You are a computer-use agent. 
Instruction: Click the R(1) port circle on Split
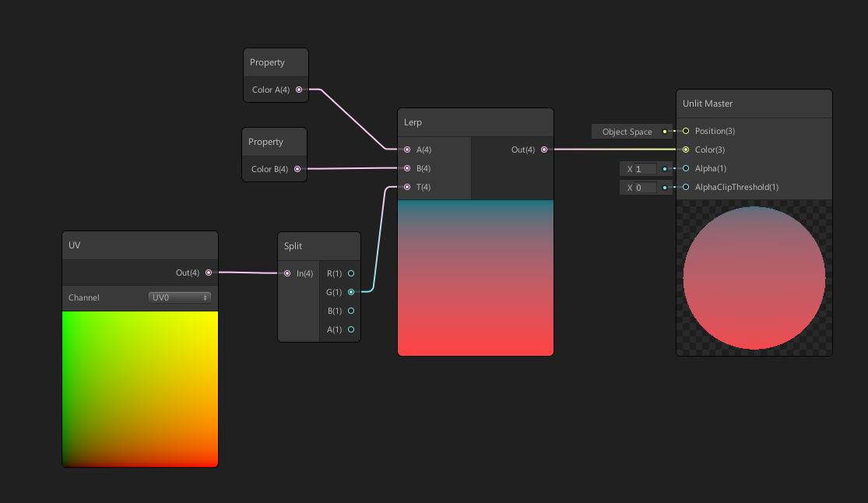tap(350, 273)
